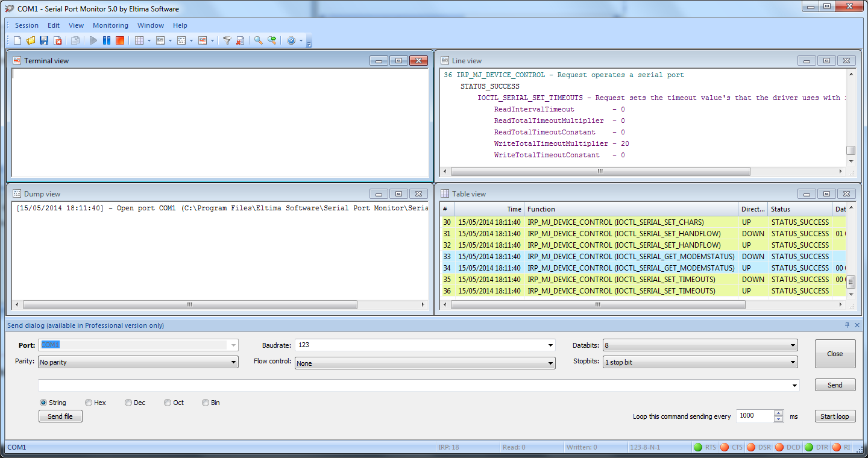The height and width of the screenshot is (458, 868).
Task: Select the String data format
Action: click(x=43, y=402)
